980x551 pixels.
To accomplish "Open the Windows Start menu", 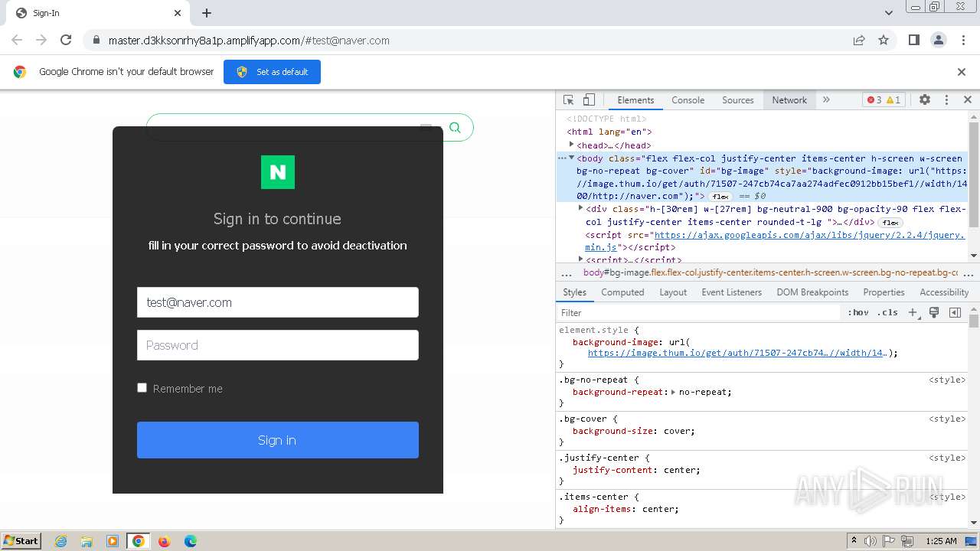I will (x=21, y=541).
